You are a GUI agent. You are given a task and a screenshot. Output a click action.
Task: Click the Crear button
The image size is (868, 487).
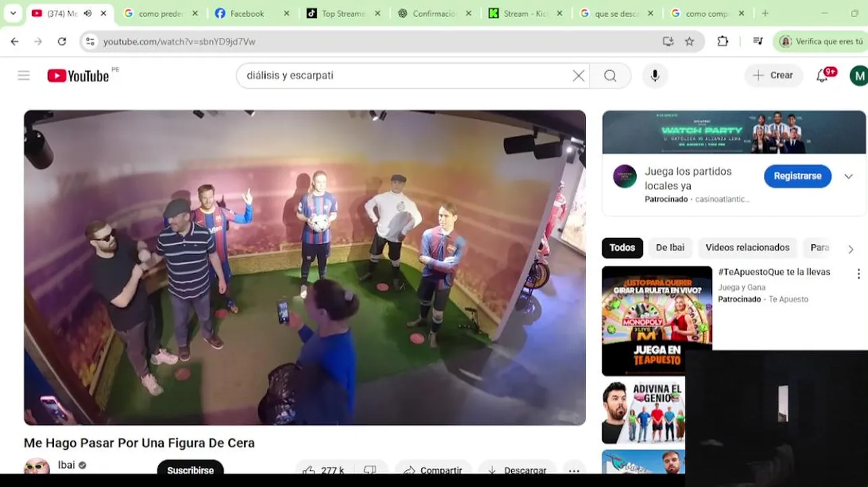tap(774, 76)
